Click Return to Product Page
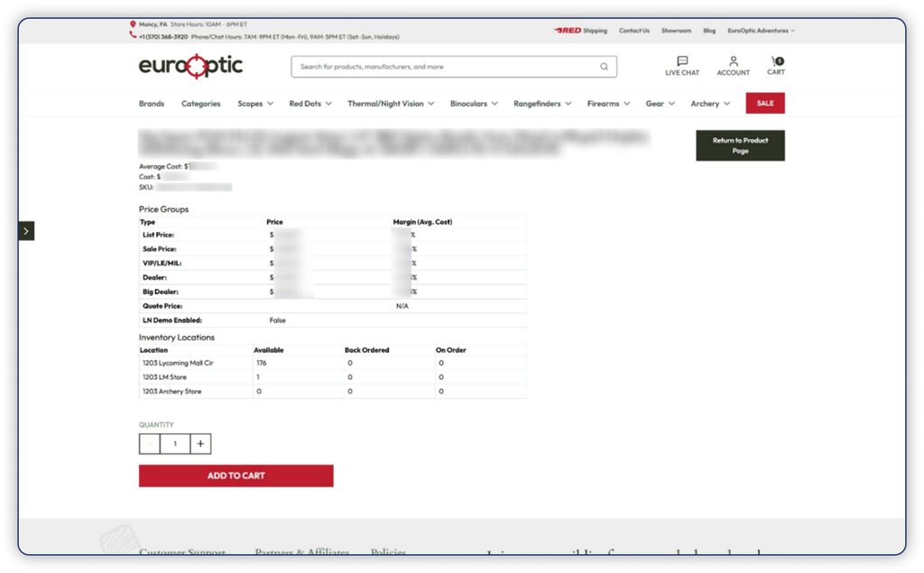924x573 pixels. coord(740,144)
